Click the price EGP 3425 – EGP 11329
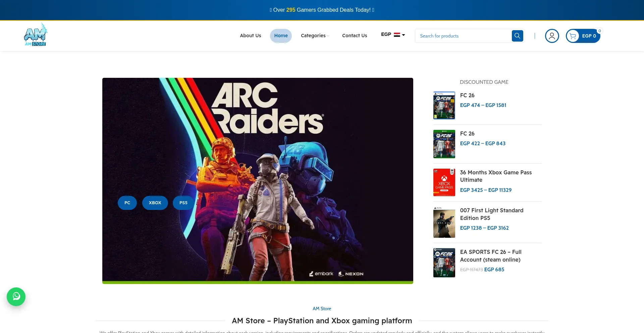Viewport: 644px width, 333px height. click(486, 190)
